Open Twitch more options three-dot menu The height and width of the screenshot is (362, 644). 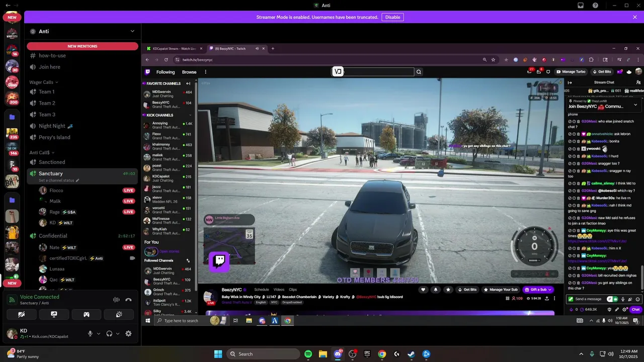[x=205, y=72]
